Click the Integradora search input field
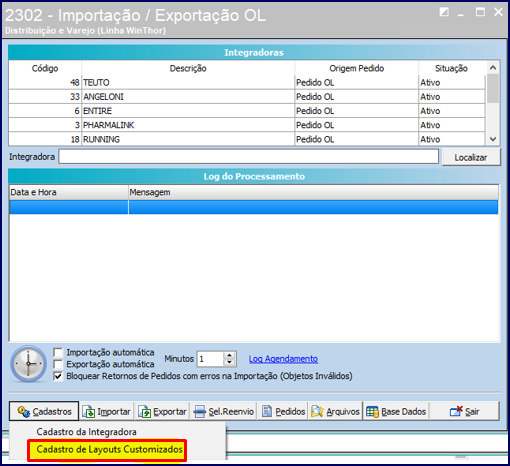The image size is (510, 466). point(248,157)
